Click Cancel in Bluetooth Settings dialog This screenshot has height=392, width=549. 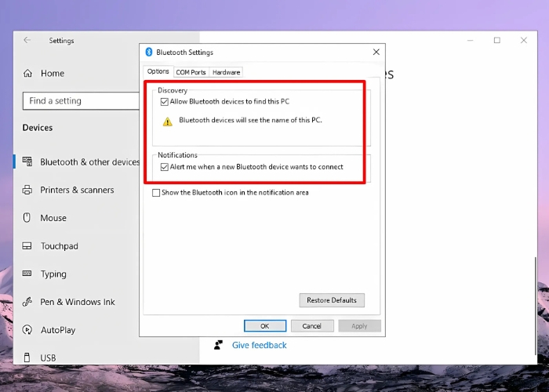(x=312, y=326)
